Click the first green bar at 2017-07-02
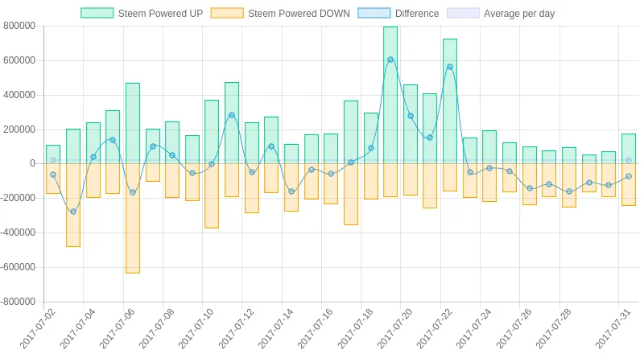 pyautogui.click(x=53, y=154)
